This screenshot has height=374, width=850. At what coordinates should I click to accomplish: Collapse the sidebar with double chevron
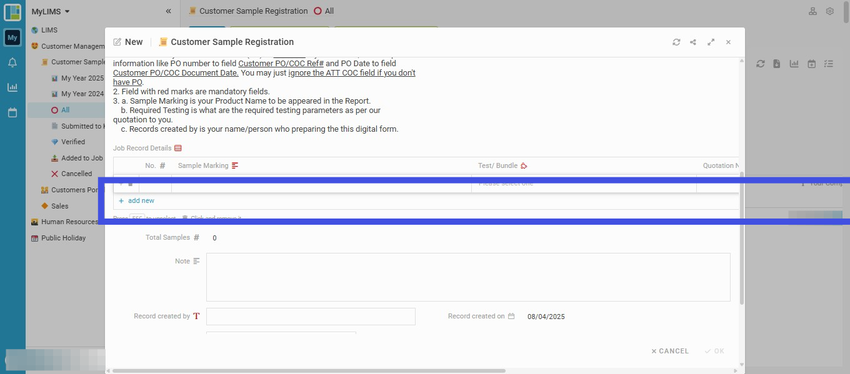[168, 11]
